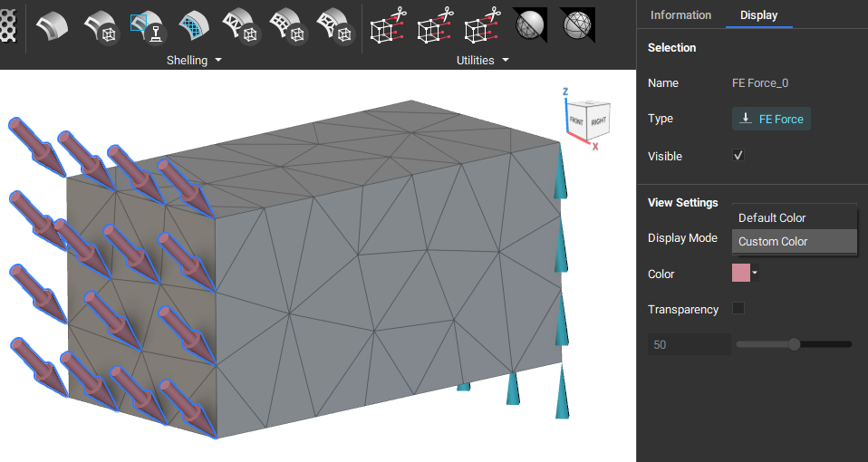The image size is (868, 462).
Task: Select the fully triangulated sphere icon
Action: pyautogui.click(x=577, y=24)
